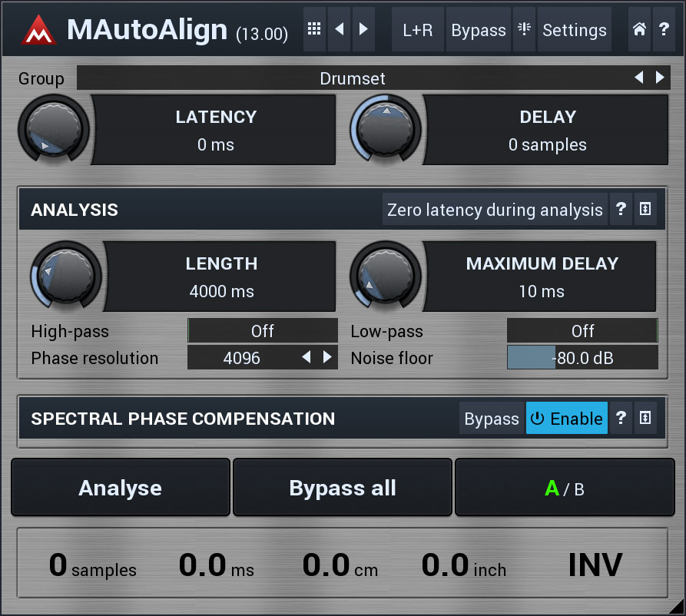Open the presets grid icon
The width and height of the screenshot is (686, 616).
(314, 30)
